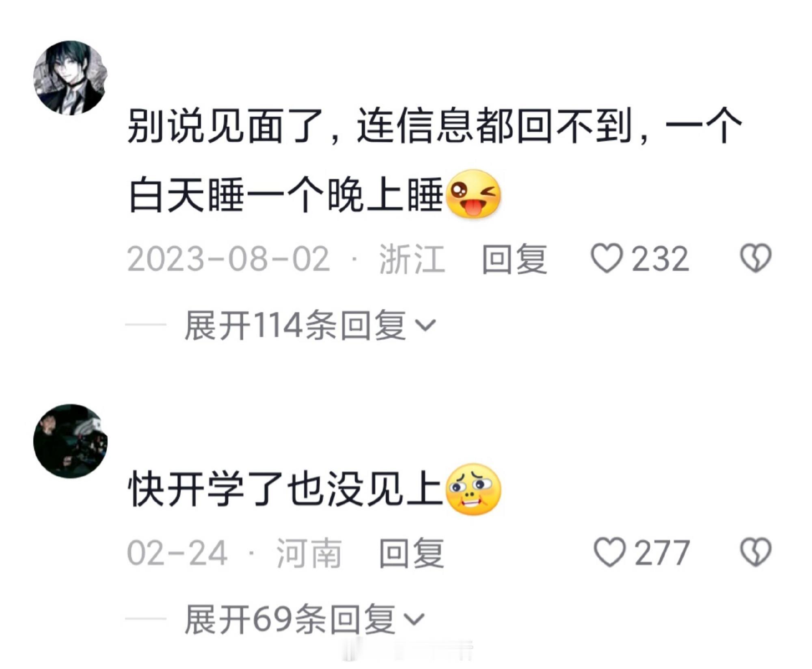Tap the 277 like count
The height and width of the screenshot is (669, 812).
point(662,552)
